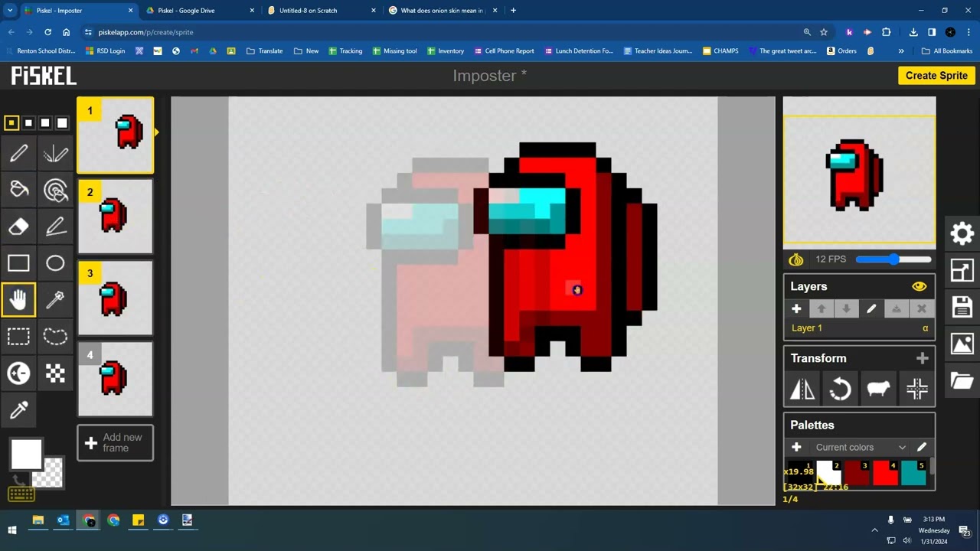980x551 pixels.
Task: Open the browser tab search dropdown
Action: point(10,11)
